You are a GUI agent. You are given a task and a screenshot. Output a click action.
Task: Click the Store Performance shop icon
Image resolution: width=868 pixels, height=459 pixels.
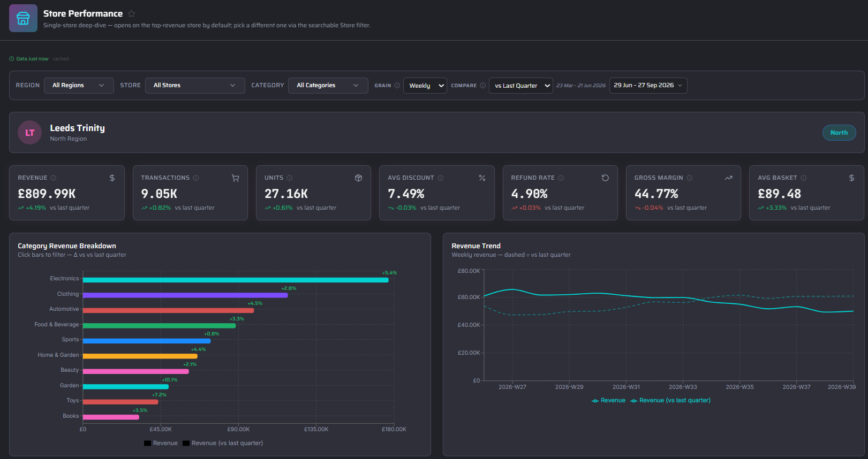pos(23,18)
